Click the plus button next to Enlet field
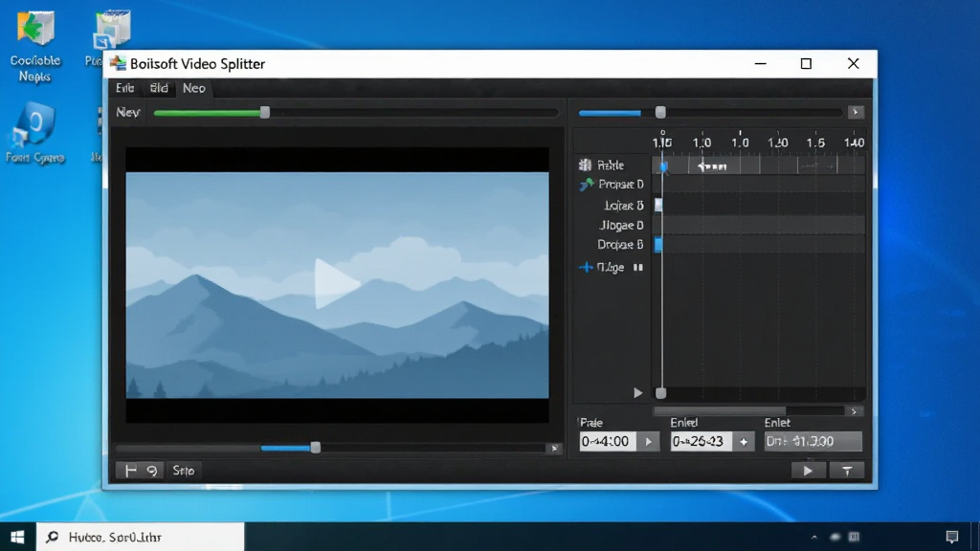980x551 pixels. tap(743, 442)
